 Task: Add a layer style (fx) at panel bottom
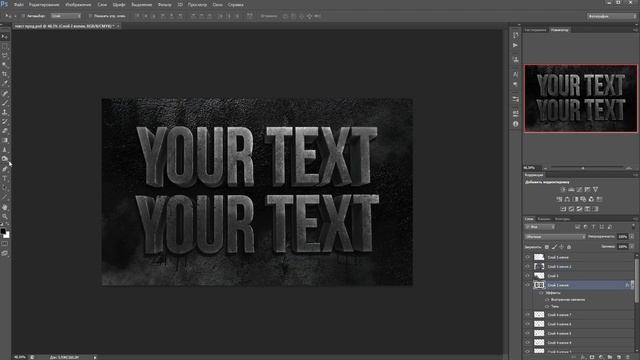[x=583, y=357]
